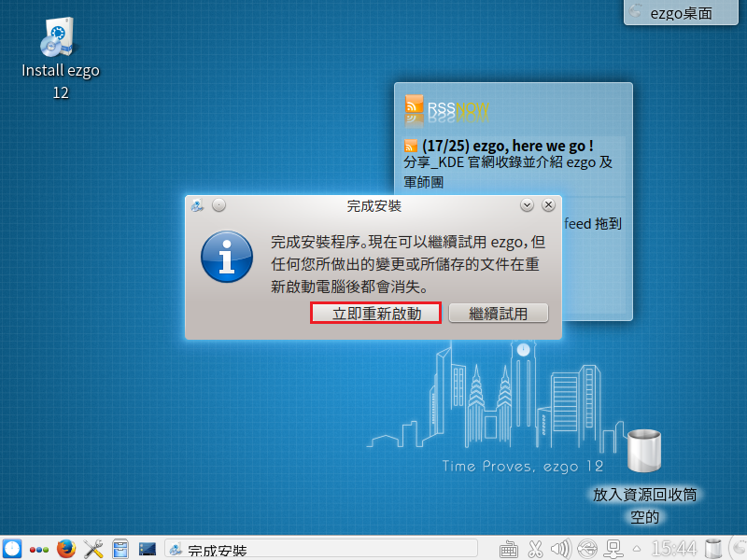Click the three colored dots activities icon
Image resolution: width=747 pixels, height=560 pixels.
coord(39,550)
